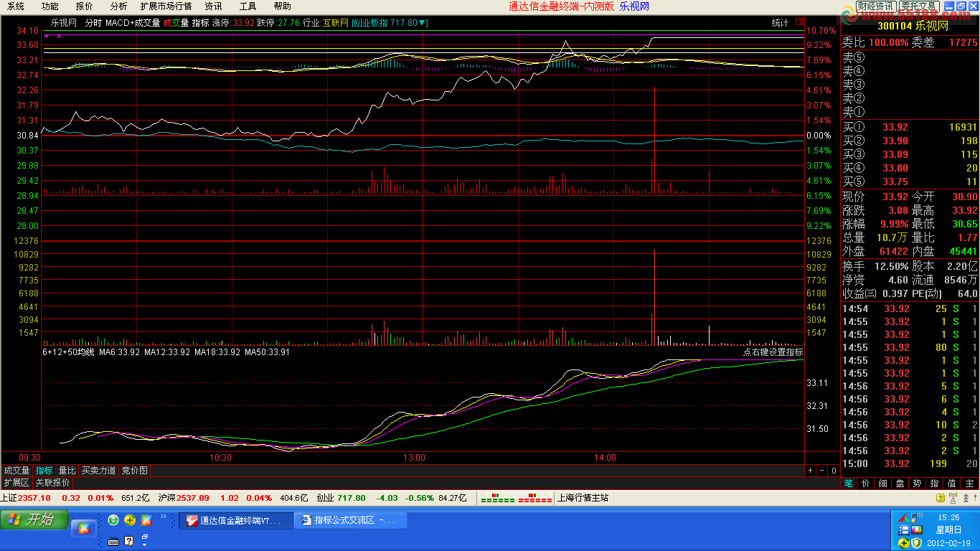Open the 扩展市场行情 menu
This screenshot has height=551, width=980.
pos(166,6)
